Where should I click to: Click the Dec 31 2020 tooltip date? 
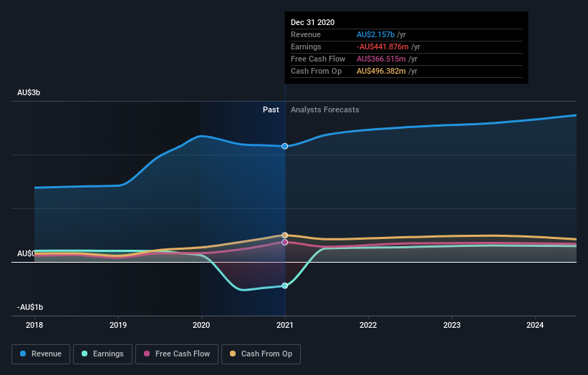(x=313, y=22)
